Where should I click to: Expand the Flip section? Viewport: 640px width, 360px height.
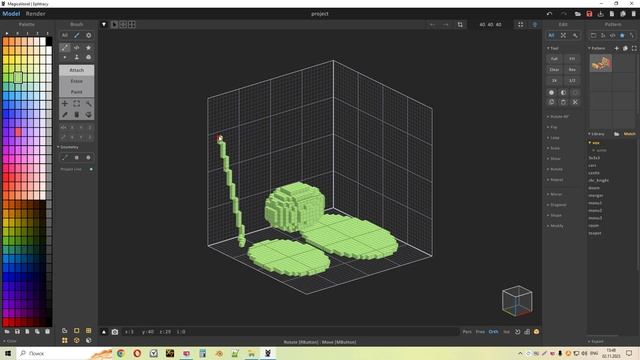(x=553, y=127)
